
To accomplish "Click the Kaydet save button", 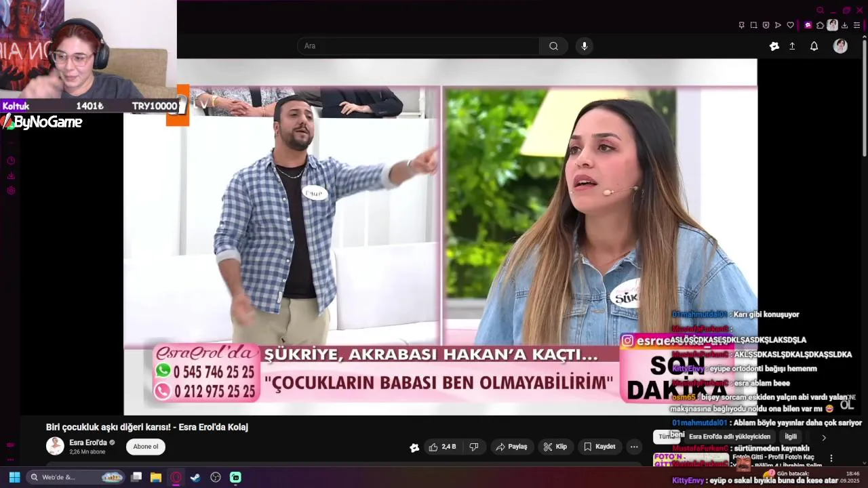I will pyautogui.click(x=599, y=447).
